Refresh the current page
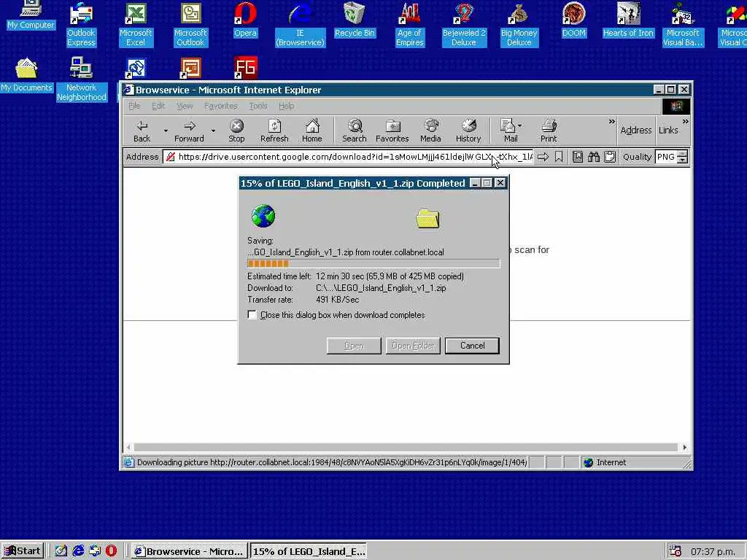The height and width of the screenshot is (560, 747). click(x=274, y=131)
